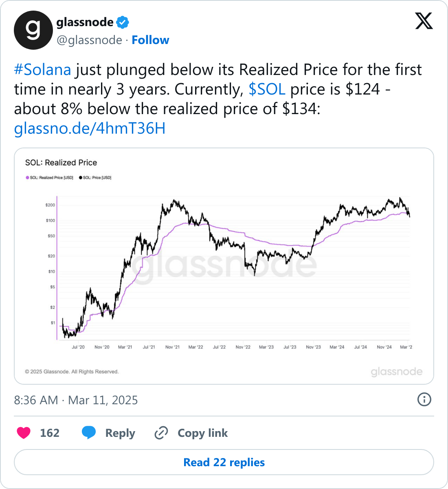The height and width of the screenshot is (489, 448).
Task: Open the SOL Realized Price chart image
Action: click(x=224, y=266)
